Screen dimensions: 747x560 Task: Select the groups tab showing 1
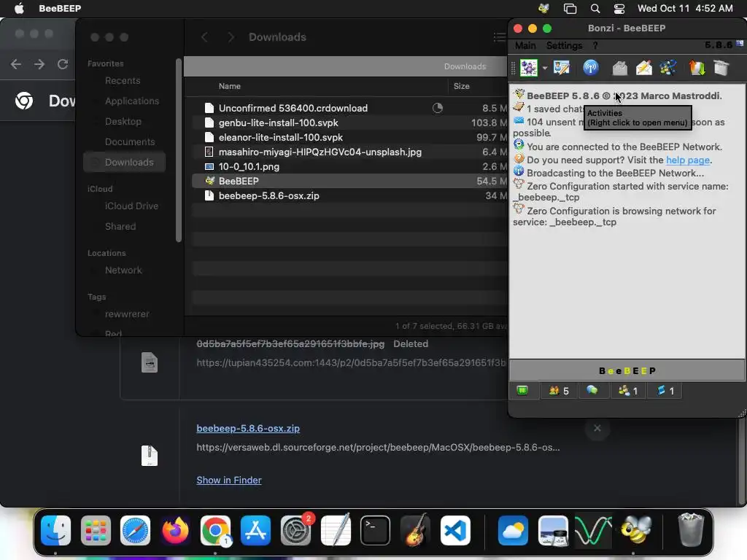[x=628, y=391]
